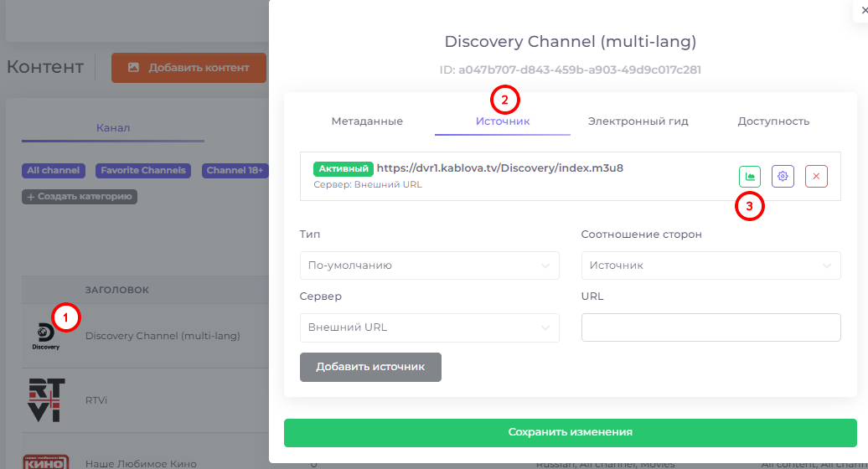Viewport: 868px width, 469px height.
Task: Click the channel ID text
Action: pyautogui.click(x=571, y=70)
